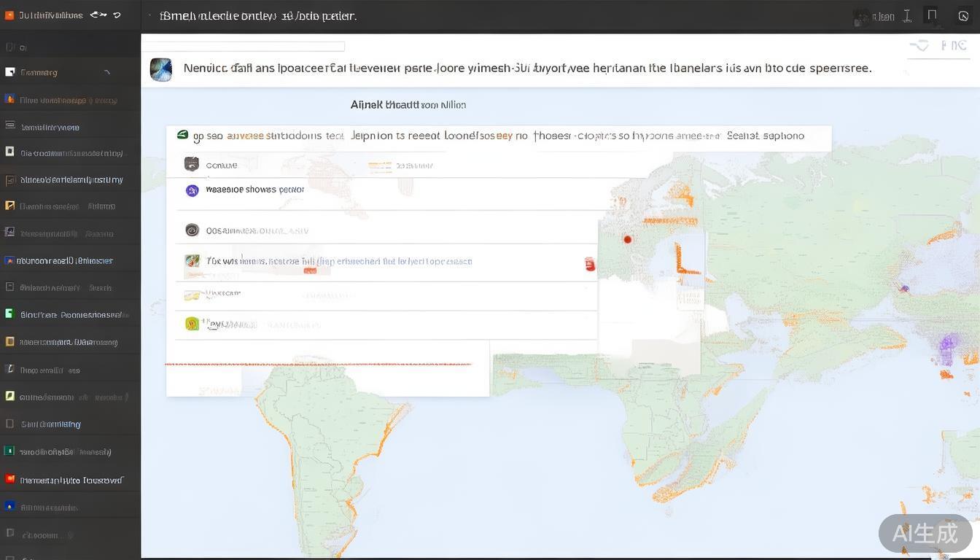
Task: Open the dropdown chevron at top-right of header
Action: click(920, 46)
